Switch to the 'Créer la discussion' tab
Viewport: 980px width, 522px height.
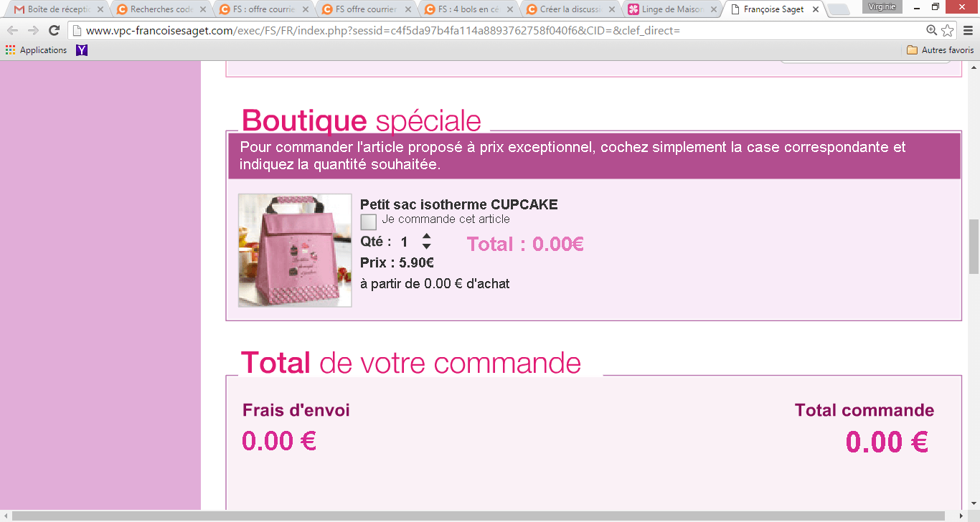(x=567, y=10)
